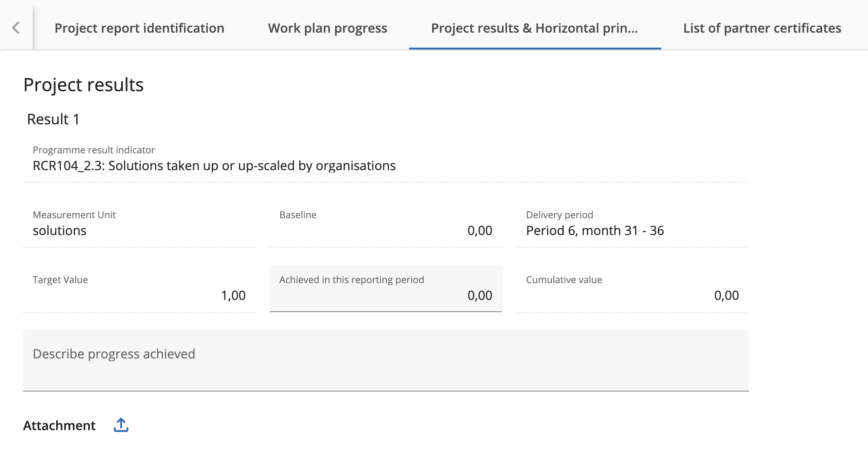Select the Project results & Horizontal principles tab

[534, 28]
